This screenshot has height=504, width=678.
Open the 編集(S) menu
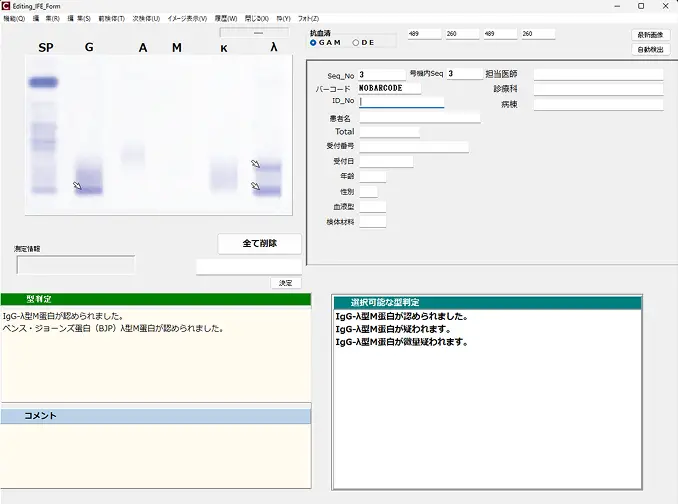[79, 19]
